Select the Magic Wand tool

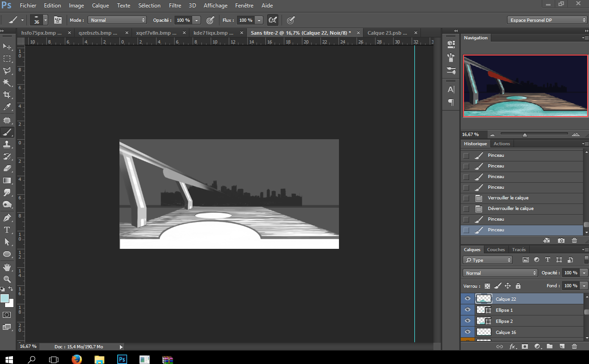click(x=7, y=83)
